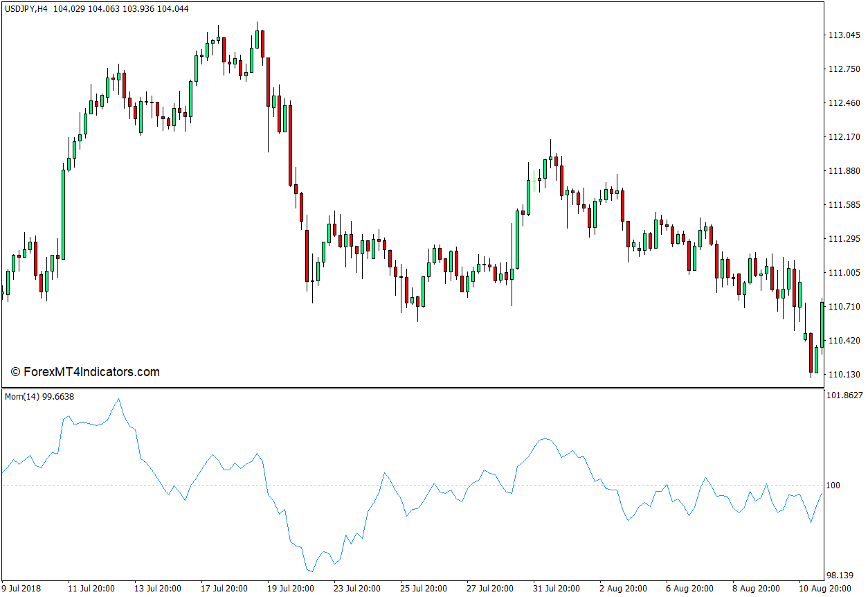The image size is (868, 597).
Task: Click the 100 level on momentum scale
Action: coord(835,485)
